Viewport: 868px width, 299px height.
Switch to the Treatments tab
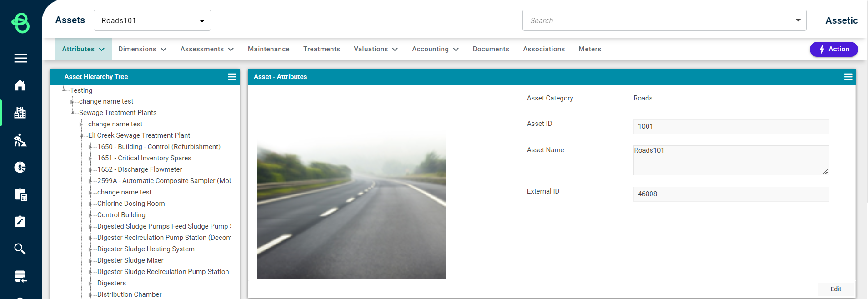click(321, 49)
